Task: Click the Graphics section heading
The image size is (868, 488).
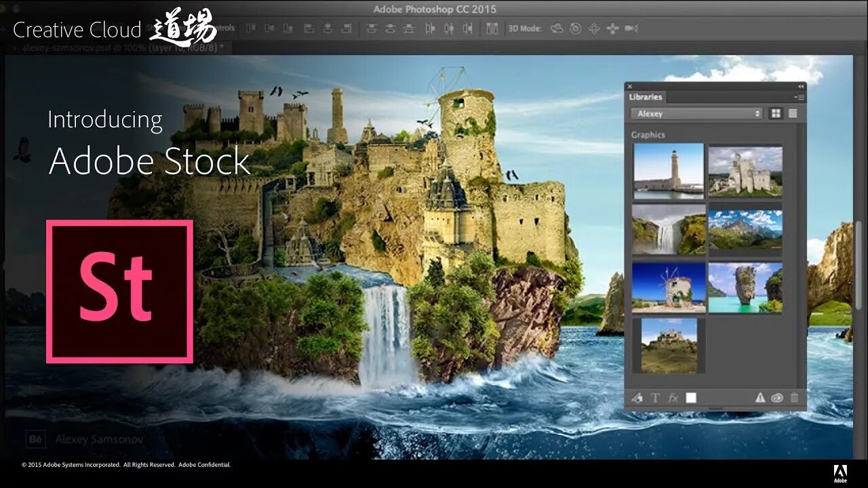Action: click(648, 134)
